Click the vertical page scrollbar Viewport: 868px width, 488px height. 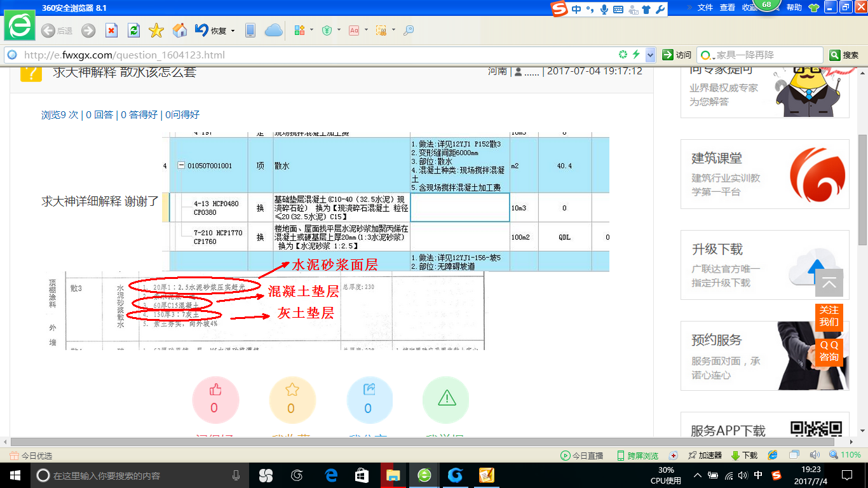[x=862, y=190]
